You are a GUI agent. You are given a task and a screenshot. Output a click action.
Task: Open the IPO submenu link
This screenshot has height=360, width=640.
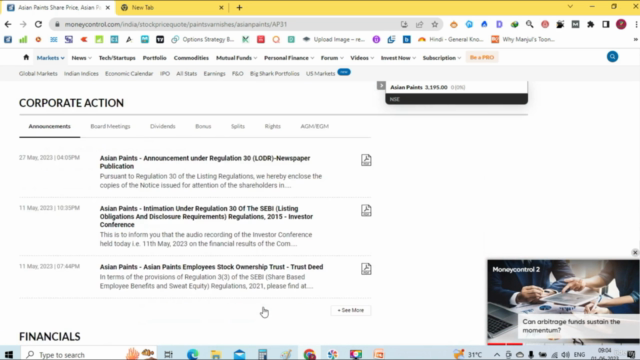coord(165,74)
